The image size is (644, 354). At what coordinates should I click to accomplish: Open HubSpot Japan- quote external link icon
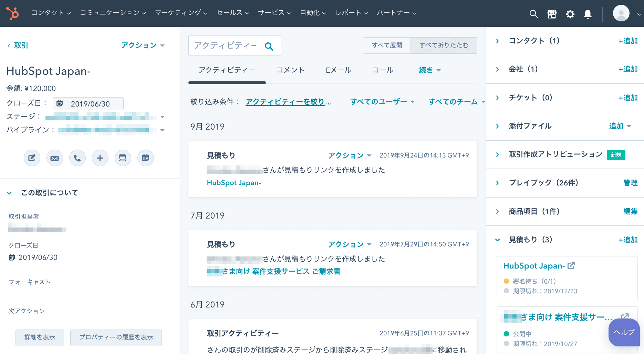pos(571,265)
